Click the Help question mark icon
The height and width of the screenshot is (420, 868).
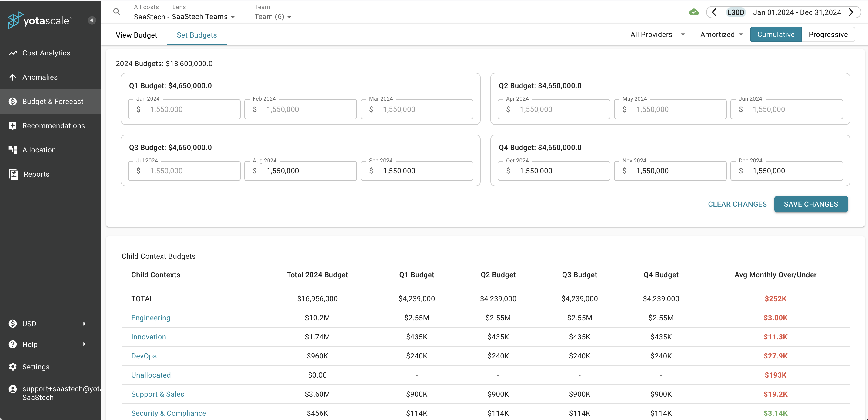pyautogui.click(x=13, y=344)
